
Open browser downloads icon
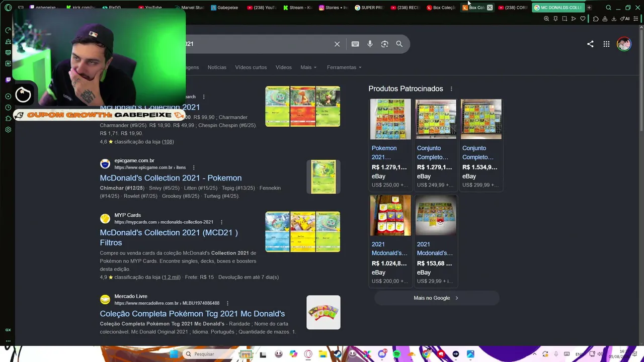click(614, 19)
